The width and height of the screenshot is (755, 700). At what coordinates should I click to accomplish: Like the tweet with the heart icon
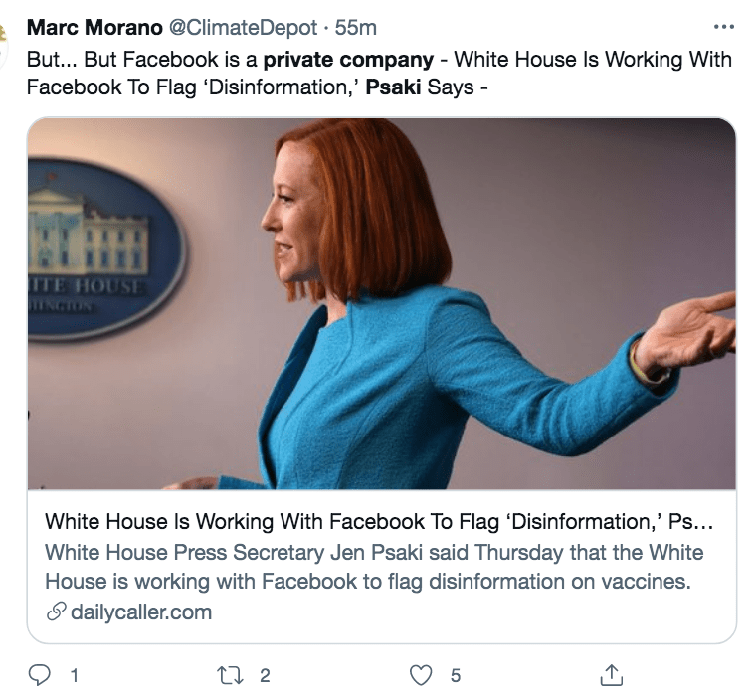(422, 675)
